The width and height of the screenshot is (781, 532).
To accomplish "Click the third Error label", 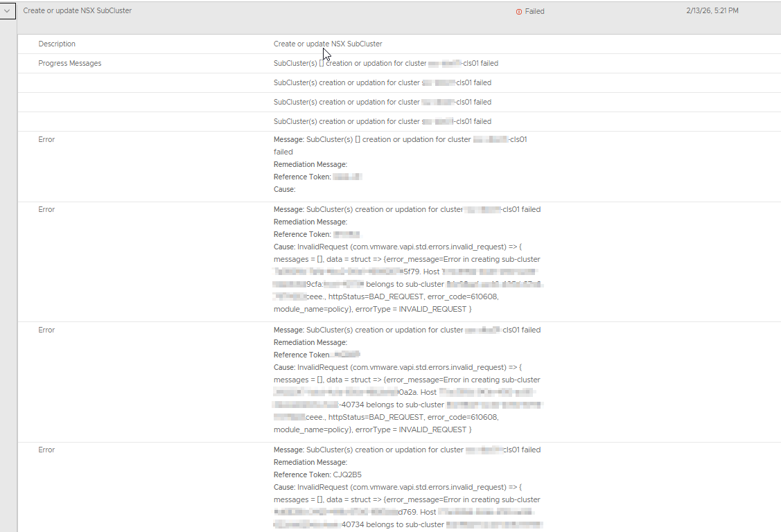I will pyautogui.click(x=46, y=330).
